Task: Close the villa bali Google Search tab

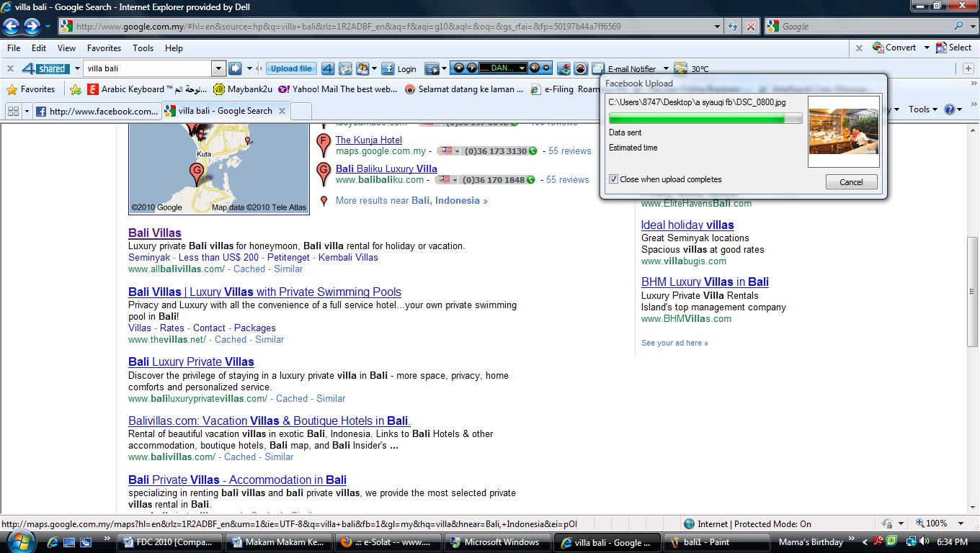Action: click(x=282, y=111)
